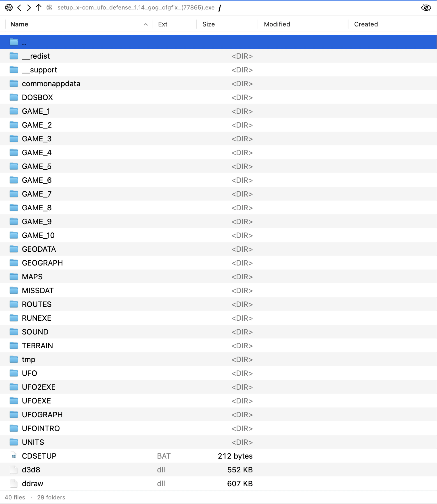Sort by Ext column header
The height and width of the screenshot is (504, 437).
(163, 24)
